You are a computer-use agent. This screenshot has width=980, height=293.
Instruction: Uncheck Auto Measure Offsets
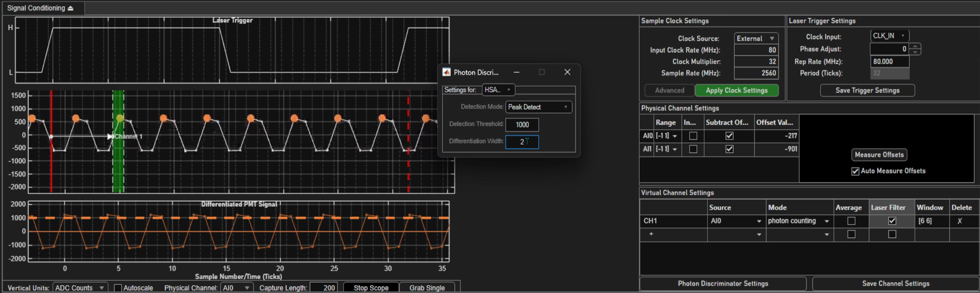(855, 171)
